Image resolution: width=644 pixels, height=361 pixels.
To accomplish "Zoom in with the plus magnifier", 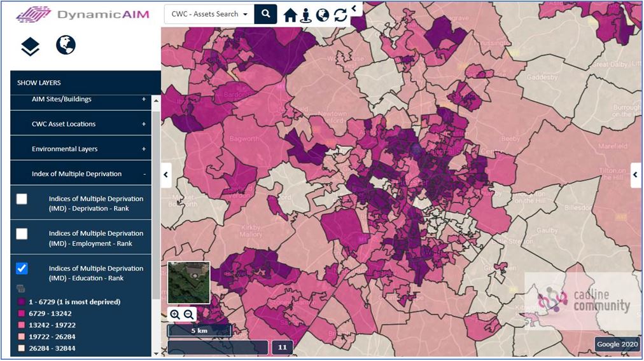I will pyautogui.click(x=175, y=315).
